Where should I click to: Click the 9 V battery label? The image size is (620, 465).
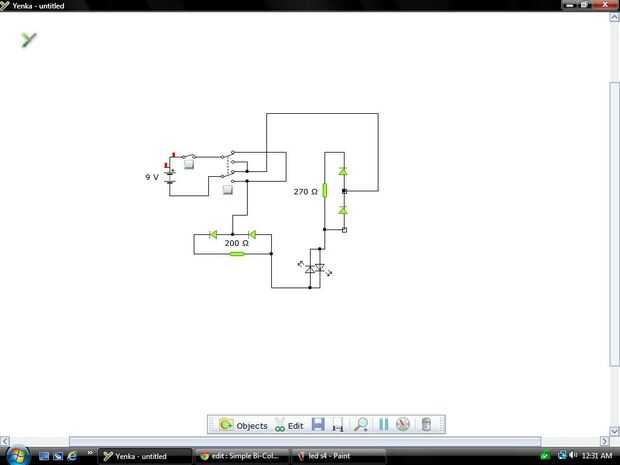[x=152, y=177]
